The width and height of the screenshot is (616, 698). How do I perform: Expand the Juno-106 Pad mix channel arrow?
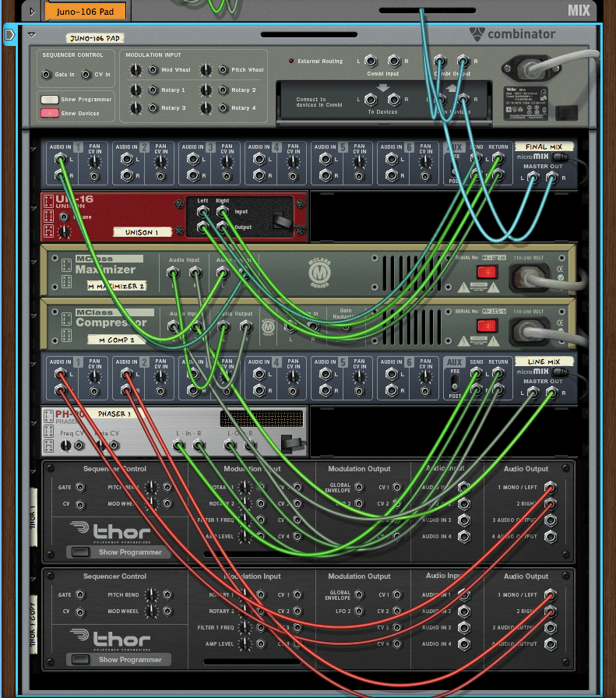[x=32, y=11]
